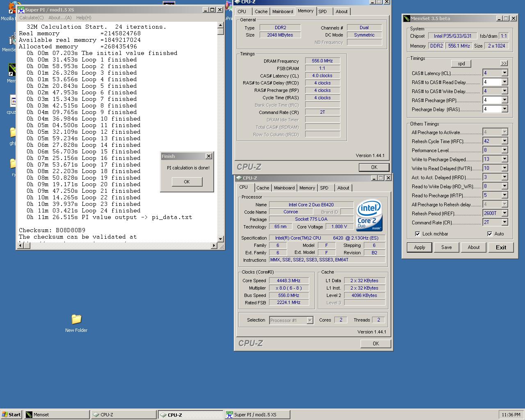Viewport: 525px width, 420px height.
Task: Click the Apply button in MemSet
Action: coord(420,247)
